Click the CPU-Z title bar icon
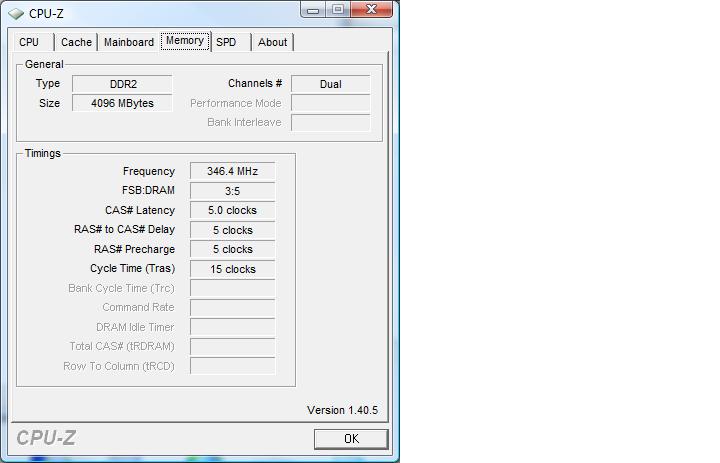Viewport: 720px width, 463px height. click(x=16, y=14)
